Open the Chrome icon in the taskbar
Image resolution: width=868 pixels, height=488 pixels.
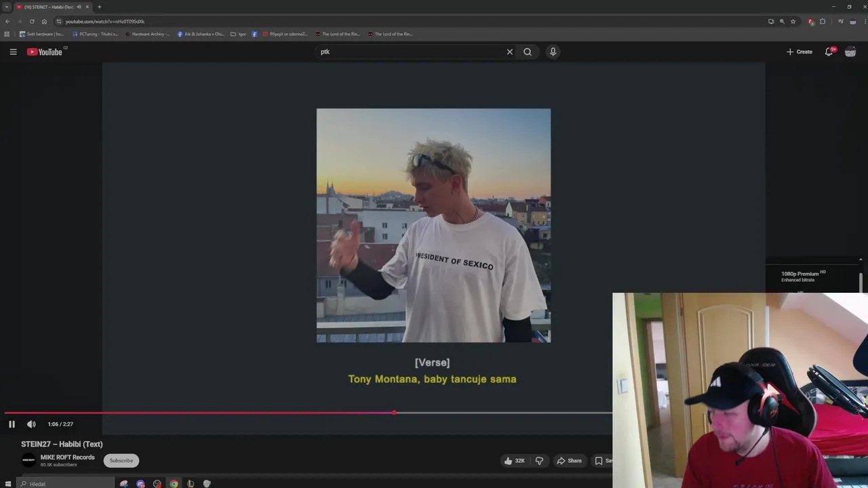[174, 484]
